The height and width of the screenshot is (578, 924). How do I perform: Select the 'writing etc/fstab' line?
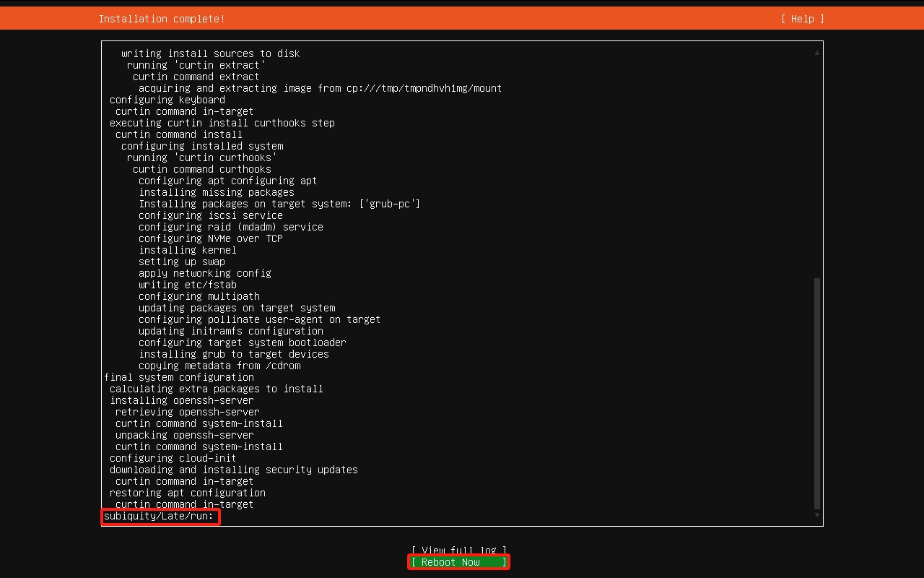188,285
